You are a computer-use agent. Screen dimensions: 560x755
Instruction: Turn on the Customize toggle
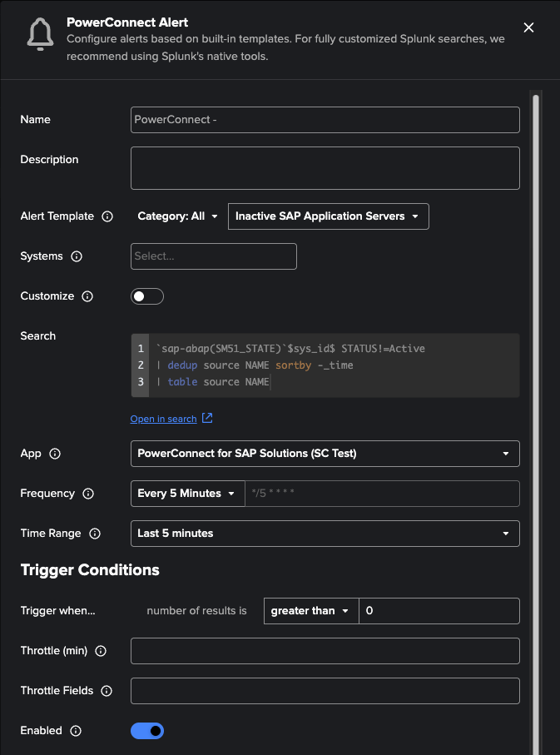coord(147,296)
